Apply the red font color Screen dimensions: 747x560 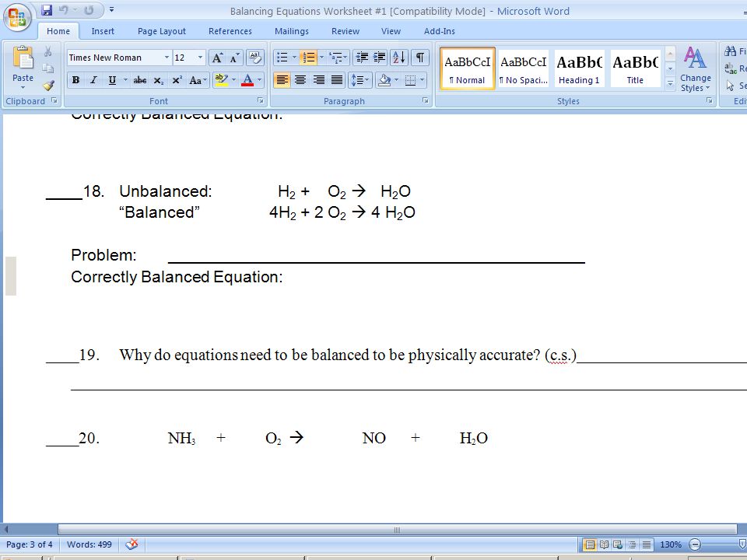247,80
